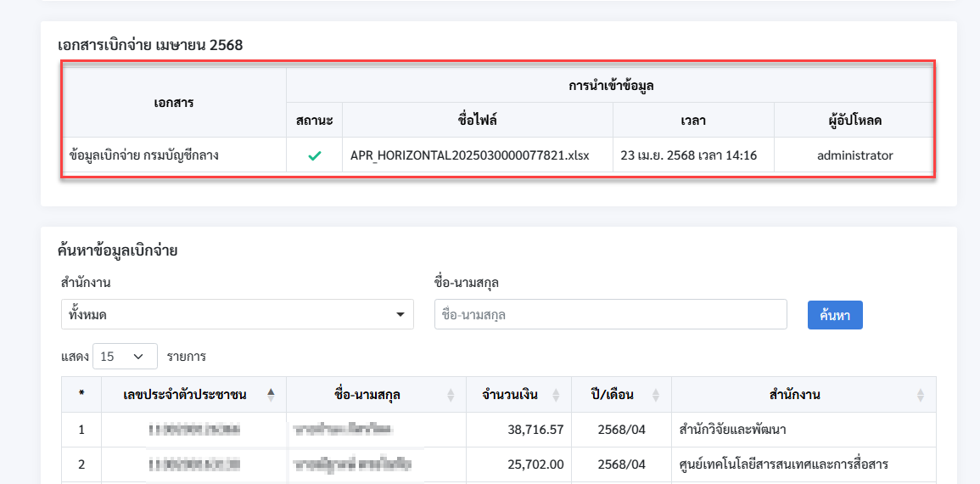Sort table by สำนักงาน column arrows
Image resolution: width=980 pixels, height=484 pixels.
tap(920, 395)
